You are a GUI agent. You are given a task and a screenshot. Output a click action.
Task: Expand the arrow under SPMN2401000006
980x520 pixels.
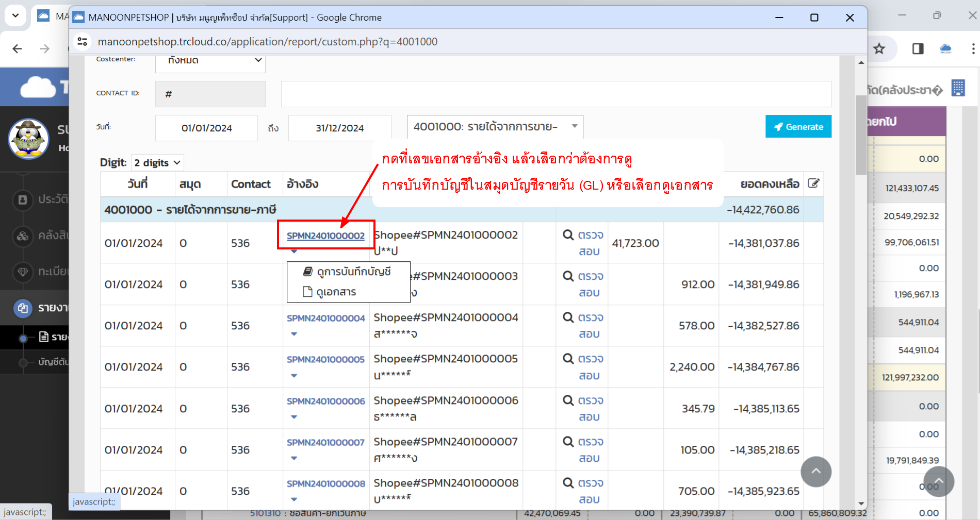pyautogui.click(x=294, y=417)
